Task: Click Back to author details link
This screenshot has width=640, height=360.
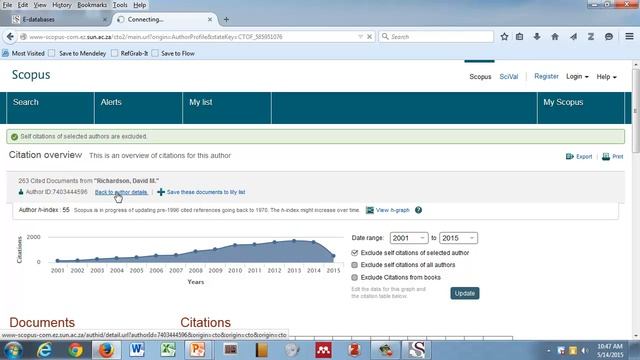Action: tap(121, 192)
